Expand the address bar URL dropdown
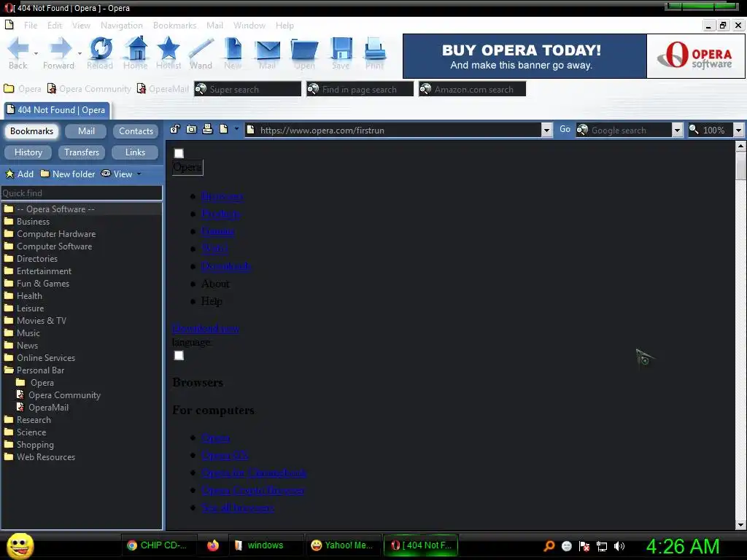Image resolution: width=747 pixels, height=560 pixels. tap(546, 130)
